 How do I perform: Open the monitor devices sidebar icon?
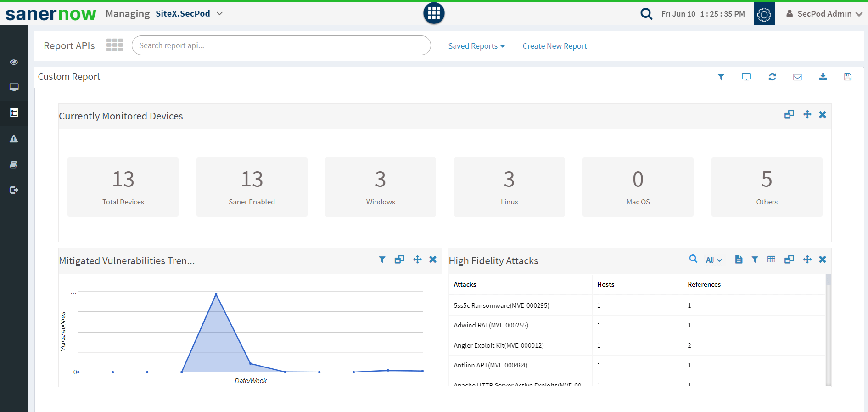(14, 87)
